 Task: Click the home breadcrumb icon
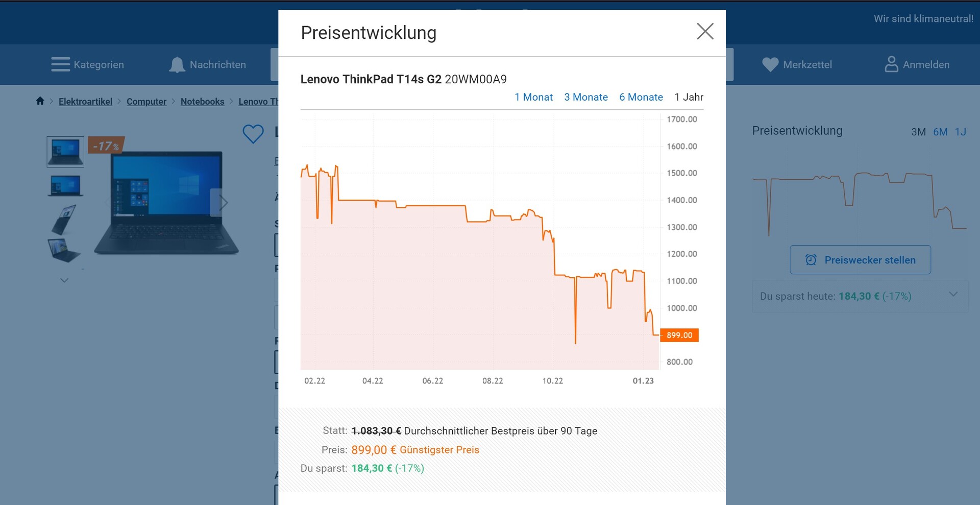tap(40, 101)
